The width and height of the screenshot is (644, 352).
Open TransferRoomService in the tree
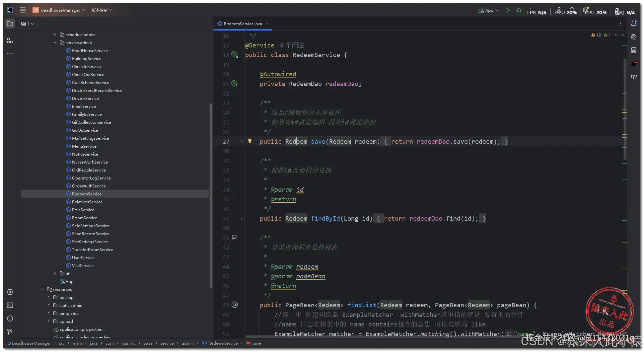pos(92,249)
